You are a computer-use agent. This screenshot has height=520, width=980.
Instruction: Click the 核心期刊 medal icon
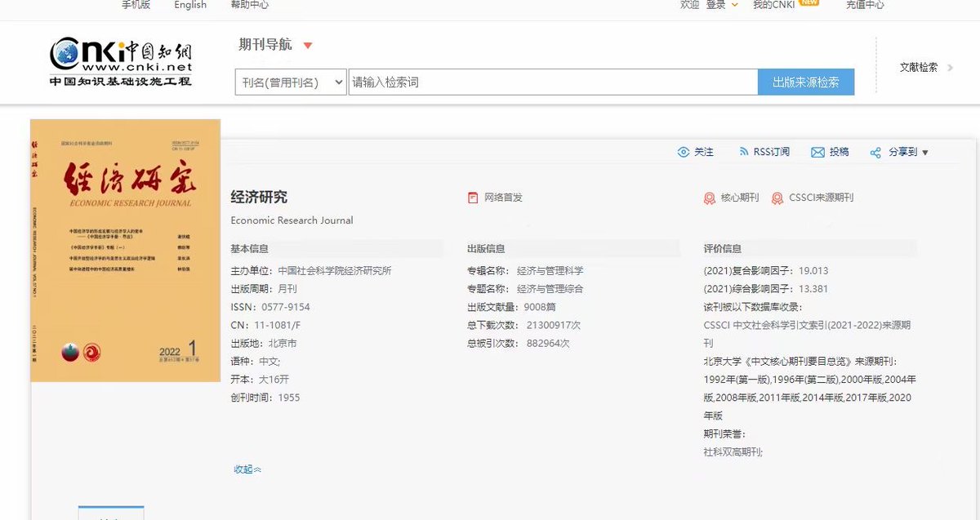(710, 198)
